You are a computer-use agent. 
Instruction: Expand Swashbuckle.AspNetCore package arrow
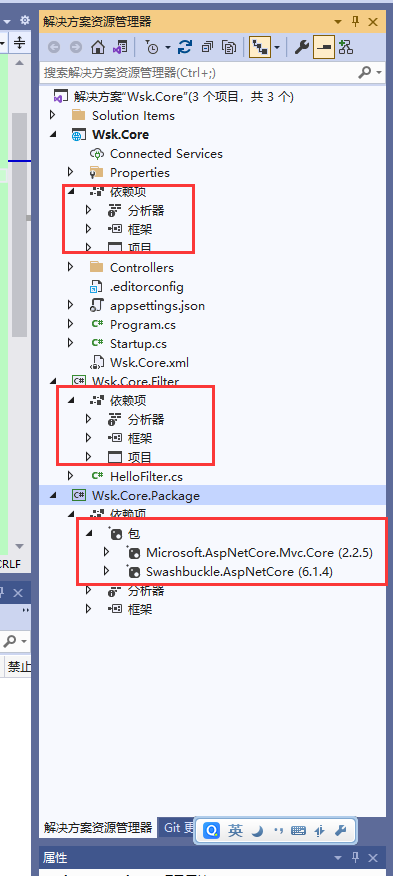(107, 572)
